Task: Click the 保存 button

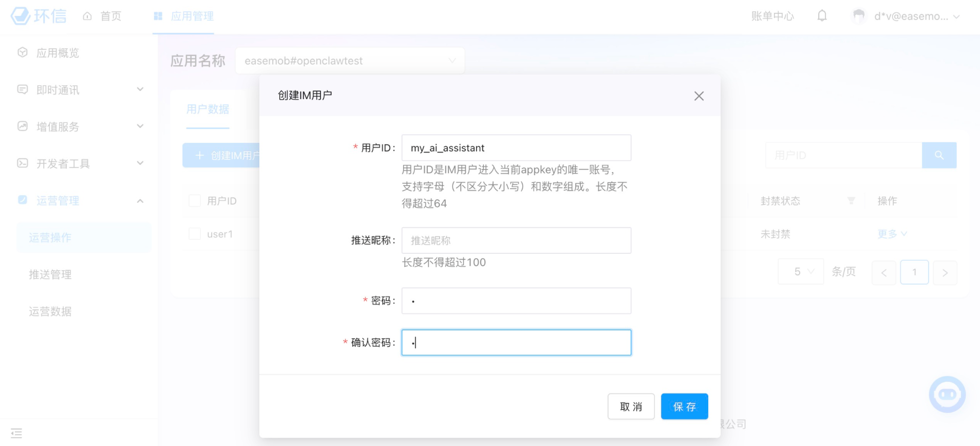Action: [x=684, y=406]
